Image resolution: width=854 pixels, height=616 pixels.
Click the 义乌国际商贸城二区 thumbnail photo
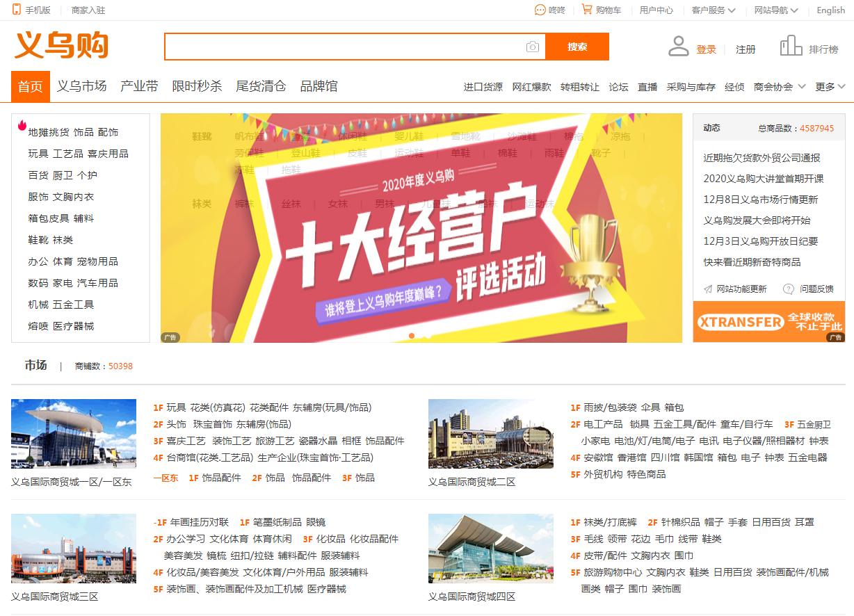pyautogui.click(x=491, y=432)
